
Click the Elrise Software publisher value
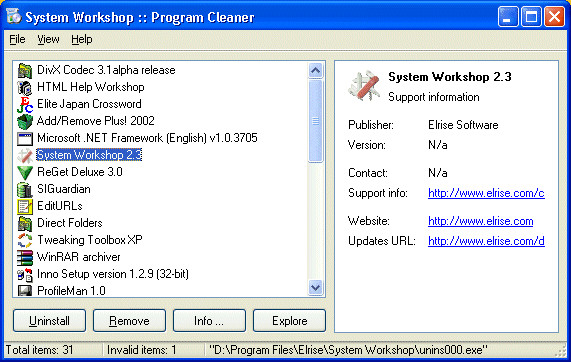pyautogui.click(x=463, y=125)
